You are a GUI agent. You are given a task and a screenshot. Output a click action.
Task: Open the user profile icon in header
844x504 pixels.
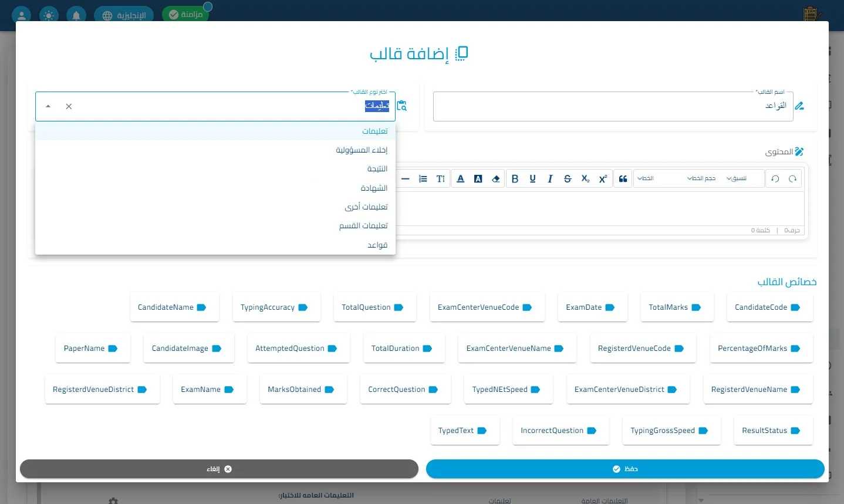22,15
